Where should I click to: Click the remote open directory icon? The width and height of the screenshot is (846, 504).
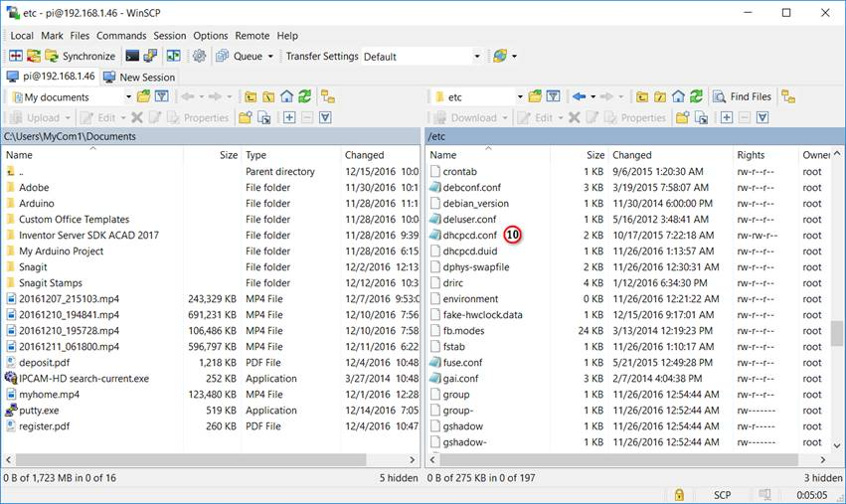pos(535,96)
